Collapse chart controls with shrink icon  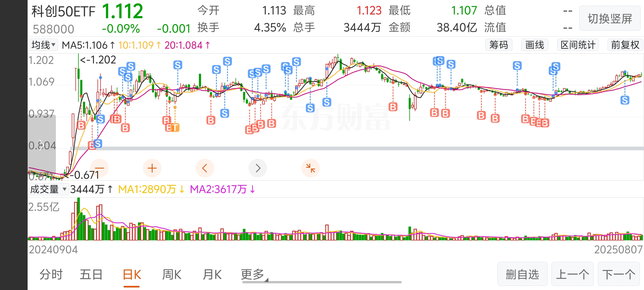click(310, 168)
